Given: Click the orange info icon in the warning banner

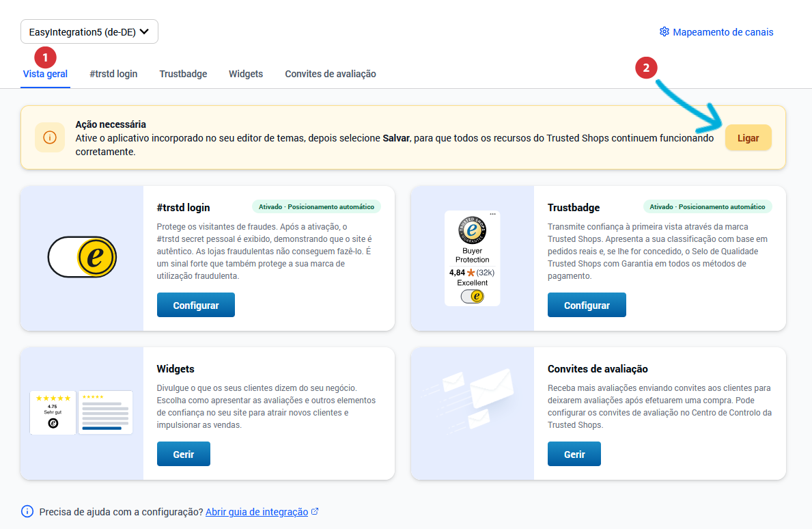Looking at the screenshot, I should coord(50,138).
